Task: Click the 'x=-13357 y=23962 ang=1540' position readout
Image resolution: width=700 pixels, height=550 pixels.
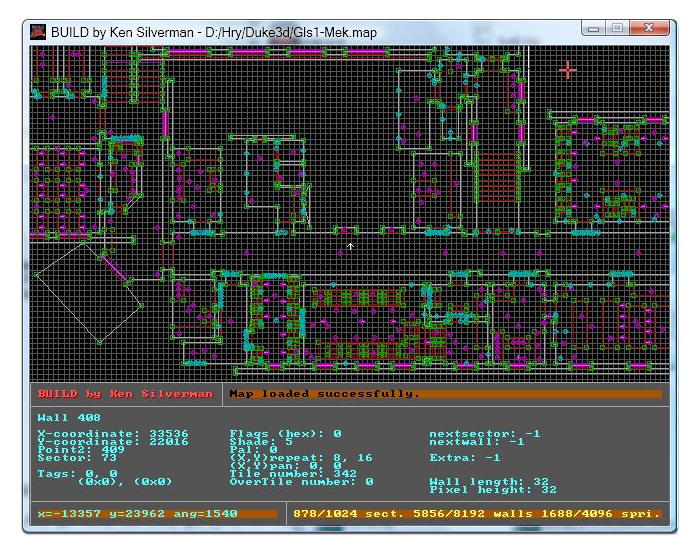Action: point(138,514)
